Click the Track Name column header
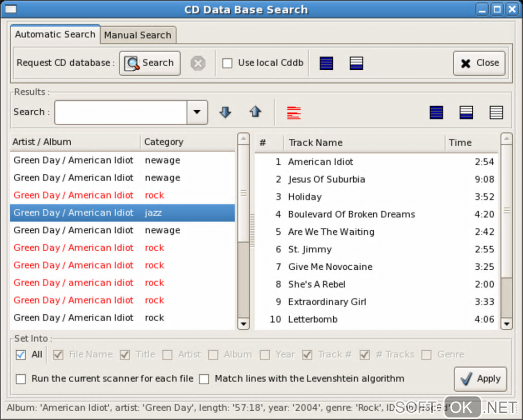 (x=364, y=143)
